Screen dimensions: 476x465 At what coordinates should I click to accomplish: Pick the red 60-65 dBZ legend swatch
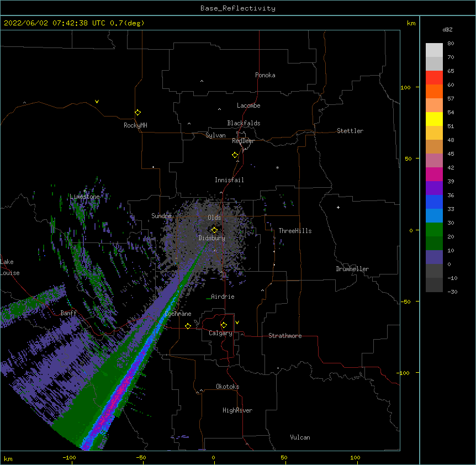(x=434, y=77)
